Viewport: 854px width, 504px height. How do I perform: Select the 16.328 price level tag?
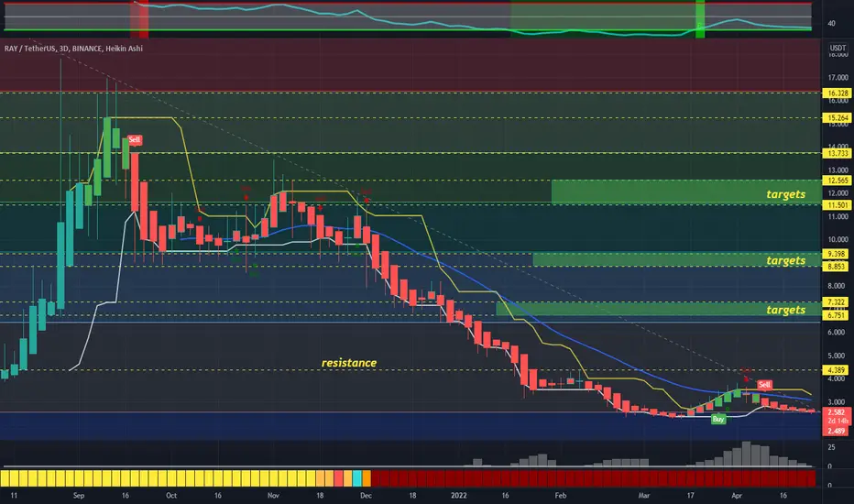tap(838, 93)
